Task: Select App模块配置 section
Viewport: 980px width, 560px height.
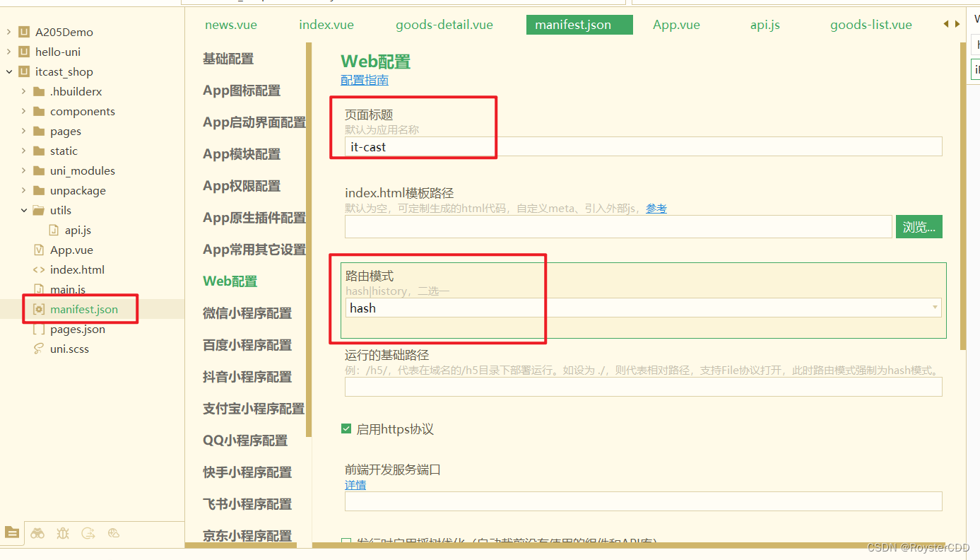Action: (x=242, y=154)
